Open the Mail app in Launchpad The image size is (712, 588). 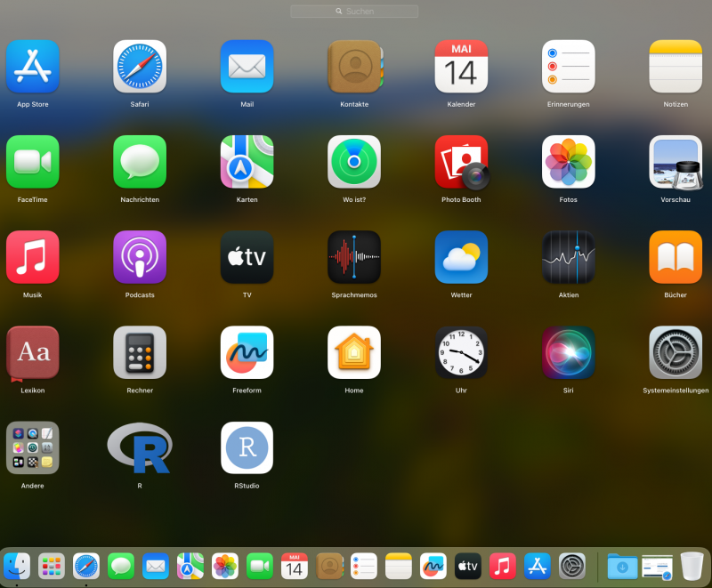click(x=247, y=67)
